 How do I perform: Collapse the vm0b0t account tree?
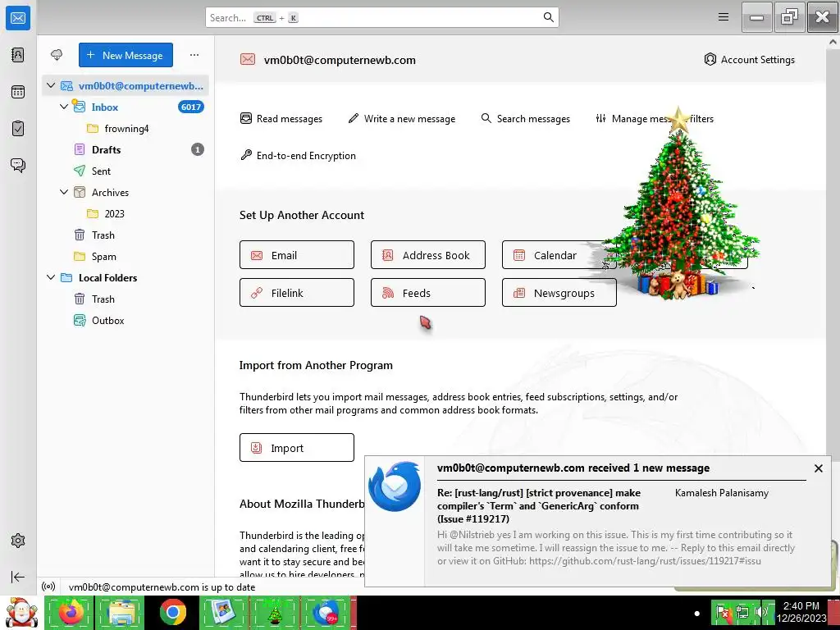coord(51,85)
